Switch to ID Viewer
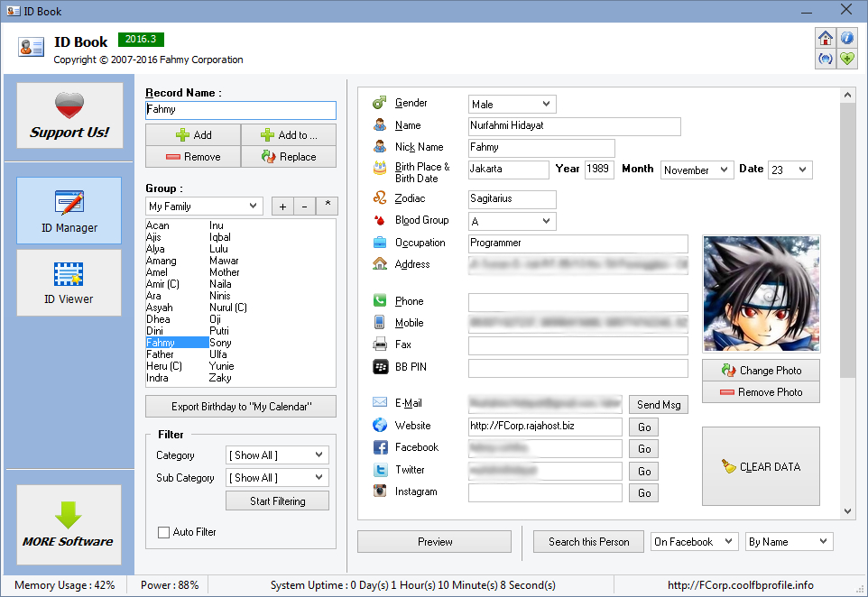The width and height of the screenshot is (868, 597). pos(69,282)
